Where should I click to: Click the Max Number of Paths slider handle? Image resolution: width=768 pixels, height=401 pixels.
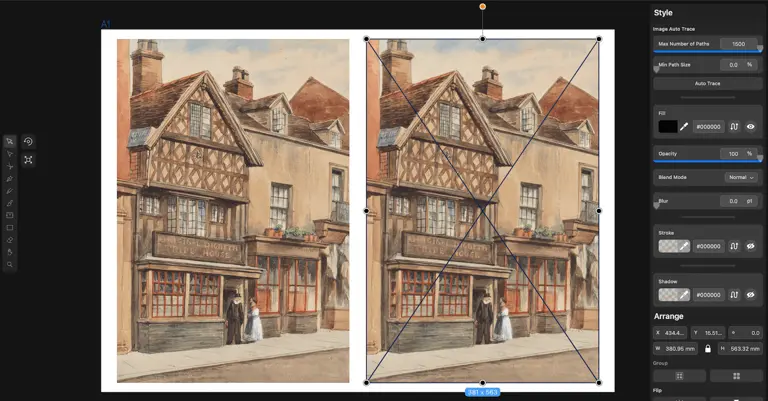pyautogui.click(x=760, y=49)
